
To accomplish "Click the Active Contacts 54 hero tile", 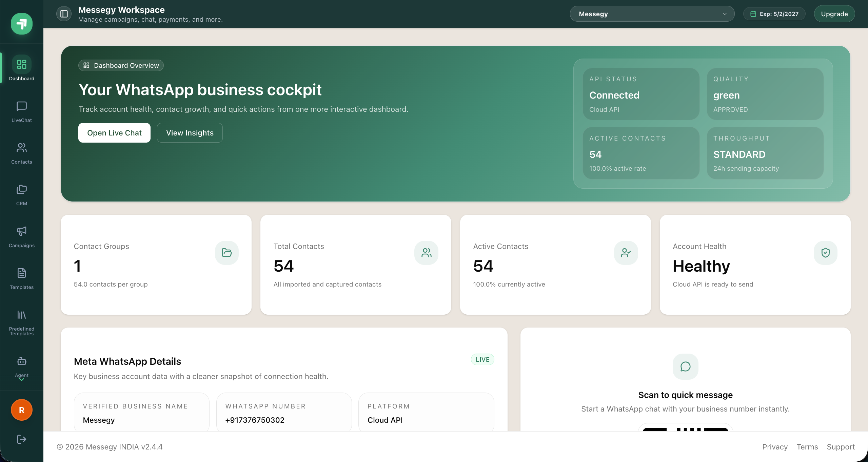I will tap(641, 153).
